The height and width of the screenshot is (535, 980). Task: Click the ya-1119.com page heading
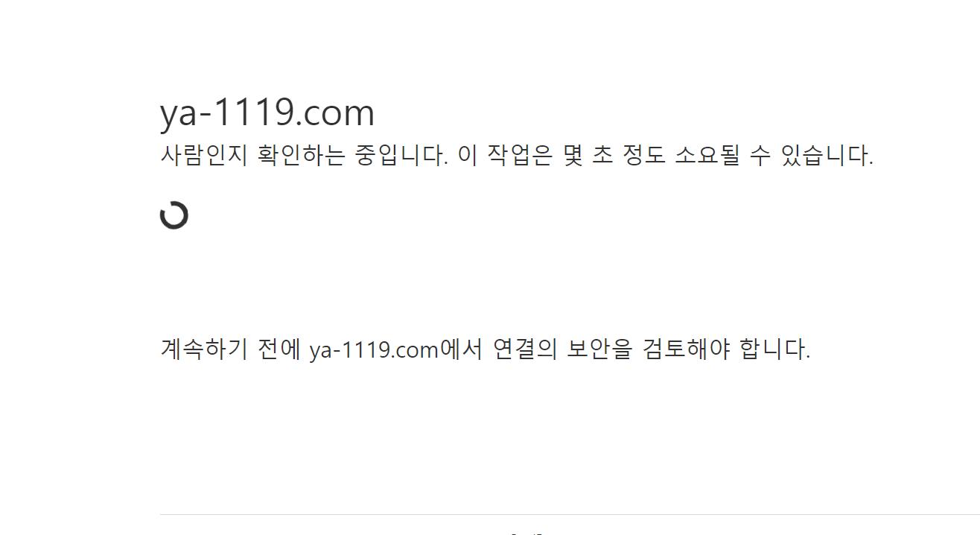point(267,113)
